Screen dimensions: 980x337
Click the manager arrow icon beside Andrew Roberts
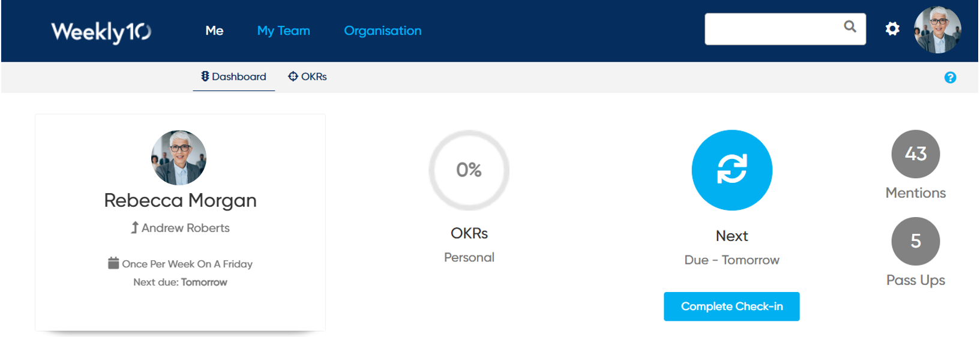coord(135,228)
